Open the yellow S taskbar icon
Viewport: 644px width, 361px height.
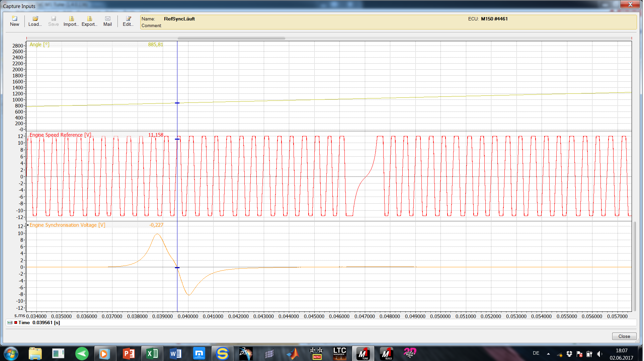222,354
